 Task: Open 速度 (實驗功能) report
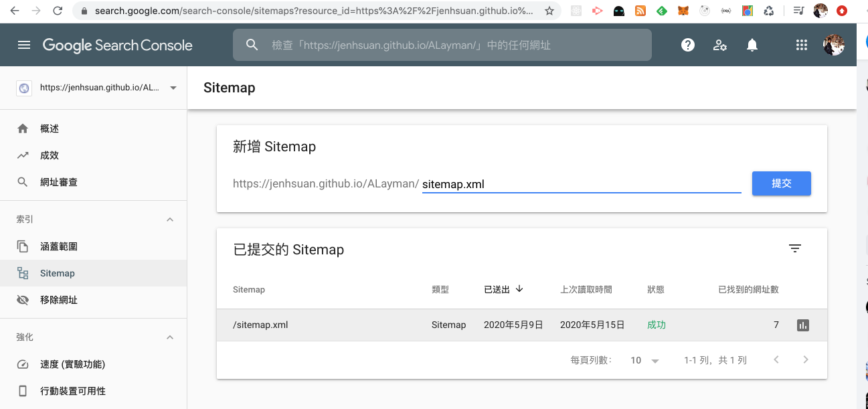click(94, 364)
